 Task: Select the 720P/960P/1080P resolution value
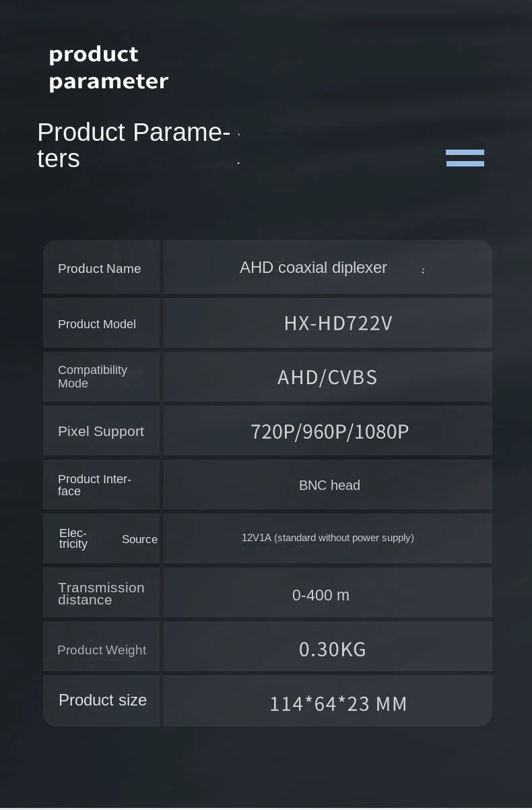point(329,431)
